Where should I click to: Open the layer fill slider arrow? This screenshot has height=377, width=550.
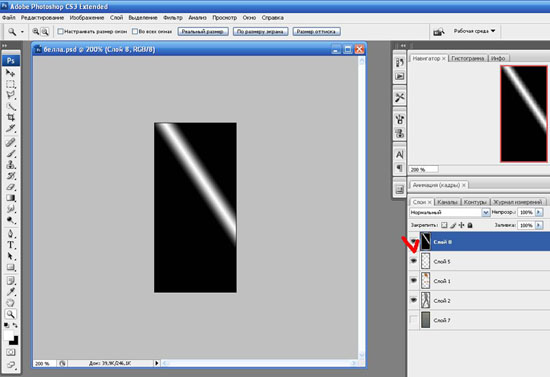539,225
